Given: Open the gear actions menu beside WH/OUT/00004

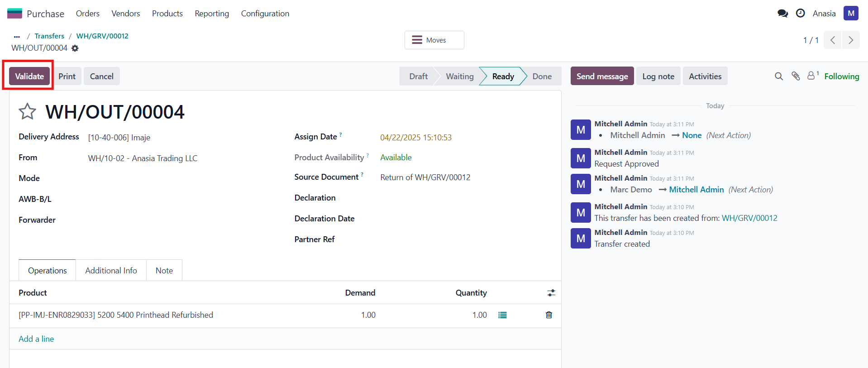Looking at the screenshot, I should coord(75,48).
